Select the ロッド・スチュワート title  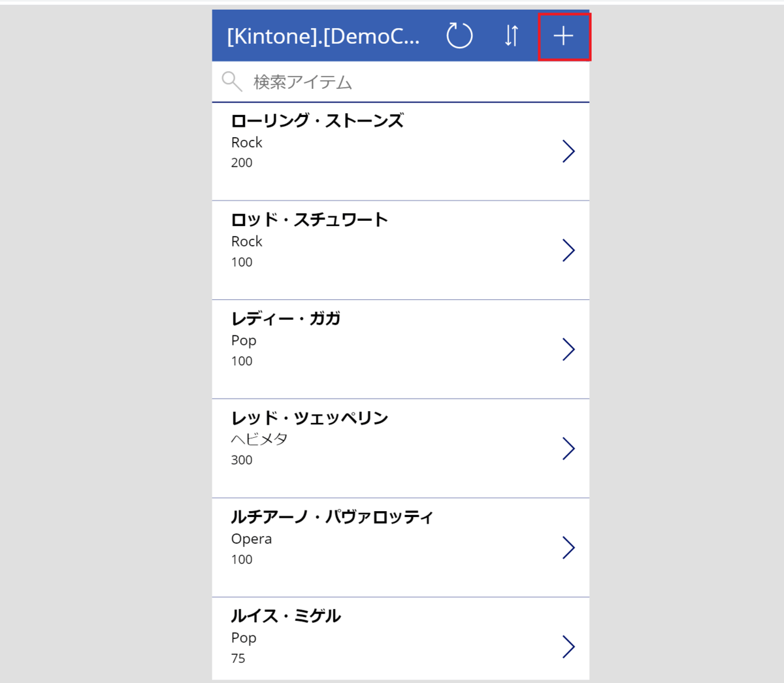[310, 220]
